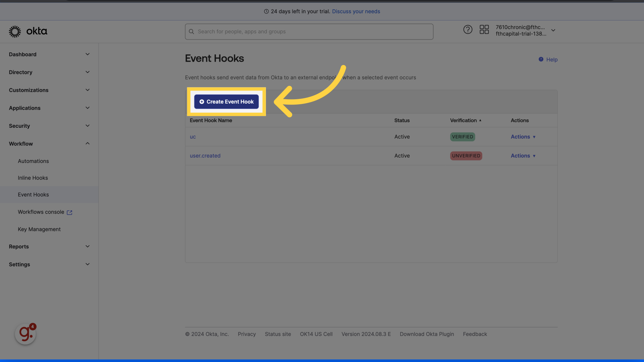Click the UNVERIFIED badge for user.created
The height and width of the screenshot is (362, 644).
click(x=466, y=156)
